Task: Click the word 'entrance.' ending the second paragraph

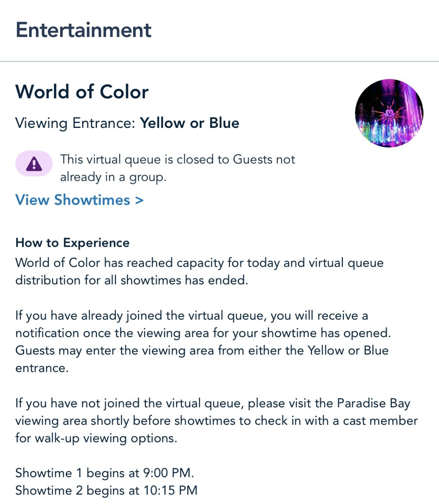Action: (x=42, y=368)
